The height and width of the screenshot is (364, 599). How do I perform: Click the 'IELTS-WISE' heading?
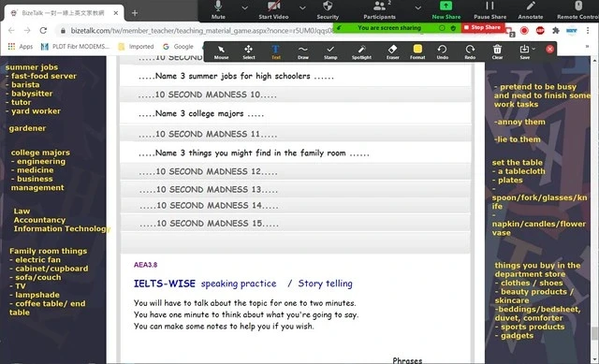coord(165,284)
